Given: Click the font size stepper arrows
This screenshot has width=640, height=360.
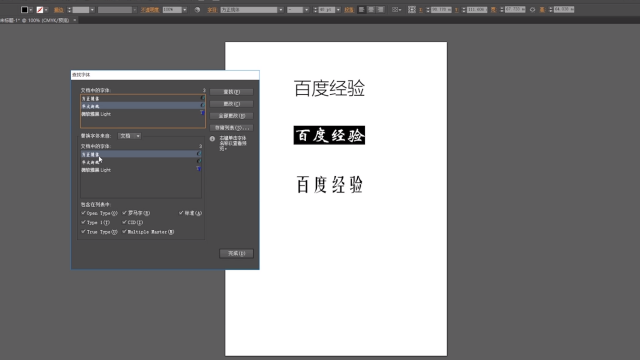Looking at the screenshot, I should coord(315,10).
